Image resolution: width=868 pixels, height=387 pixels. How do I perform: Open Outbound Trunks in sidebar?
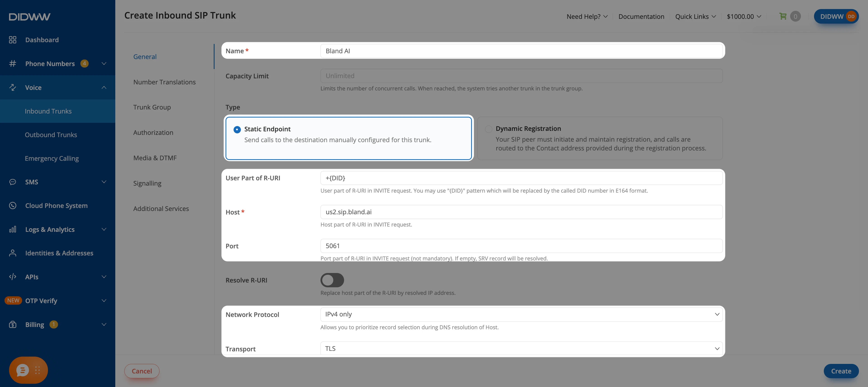51,135
